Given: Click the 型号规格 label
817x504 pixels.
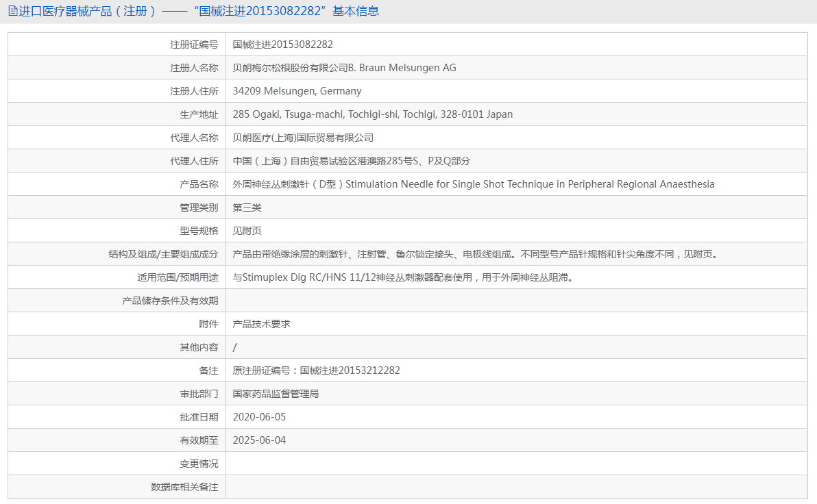Looking at the screenshot, I should [x=199, y=231].
